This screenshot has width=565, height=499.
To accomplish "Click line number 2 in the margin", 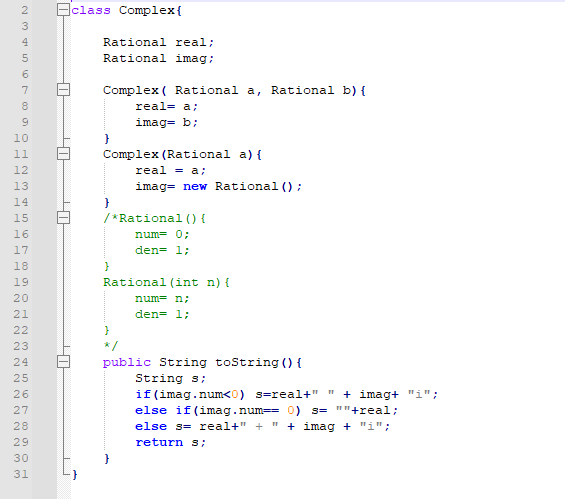I will point(25,10).
